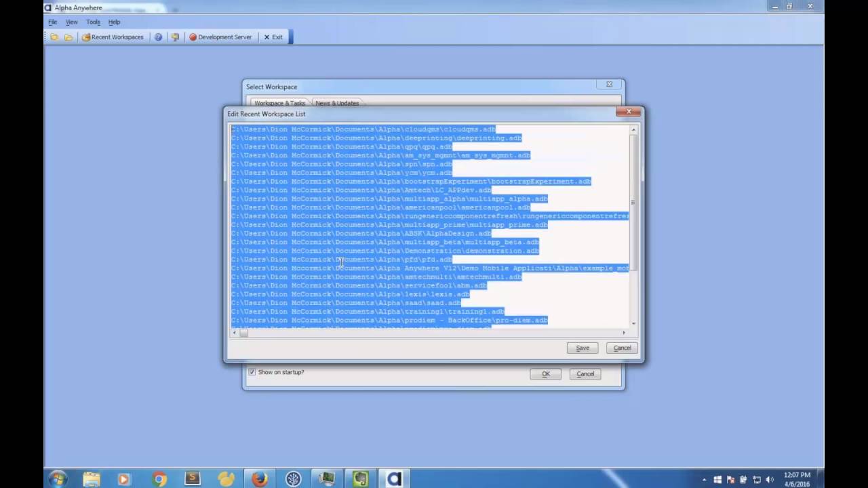
Task: Click the Alpha Anywhere V12 Demo Mobile line
Action: (430, 268)
